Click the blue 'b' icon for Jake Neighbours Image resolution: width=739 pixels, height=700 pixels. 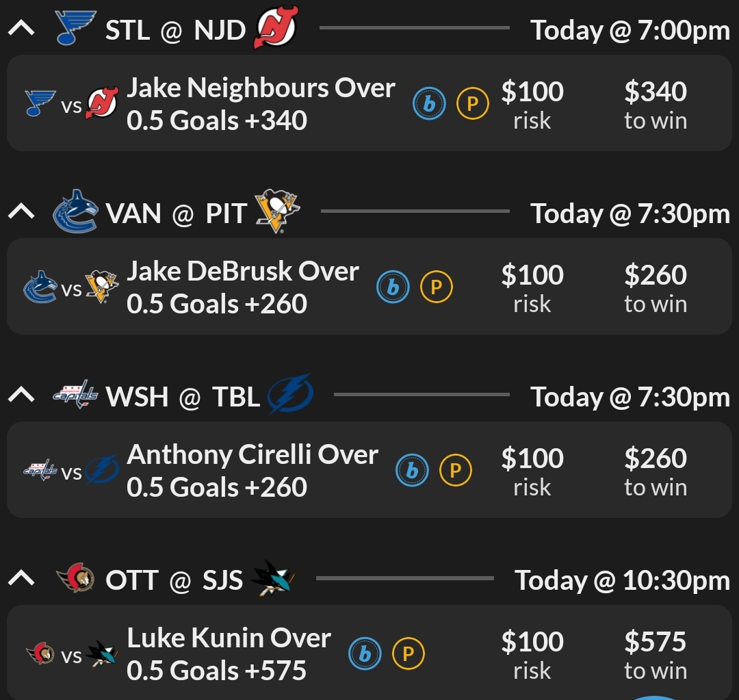click(429, 105)
